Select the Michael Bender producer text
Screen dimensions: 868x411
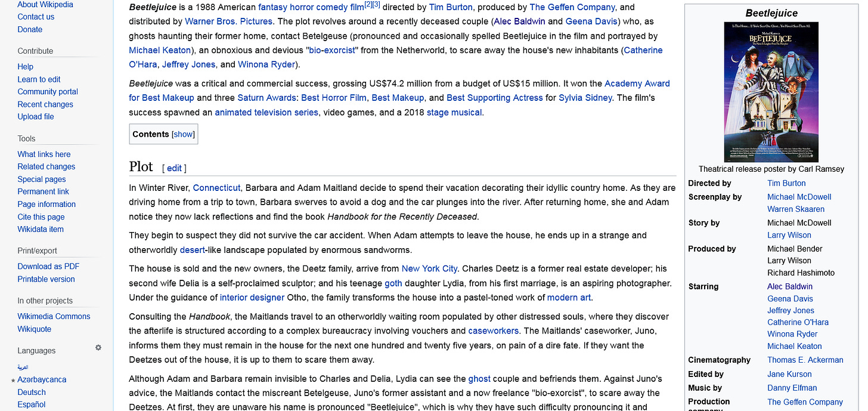point(795,249)
